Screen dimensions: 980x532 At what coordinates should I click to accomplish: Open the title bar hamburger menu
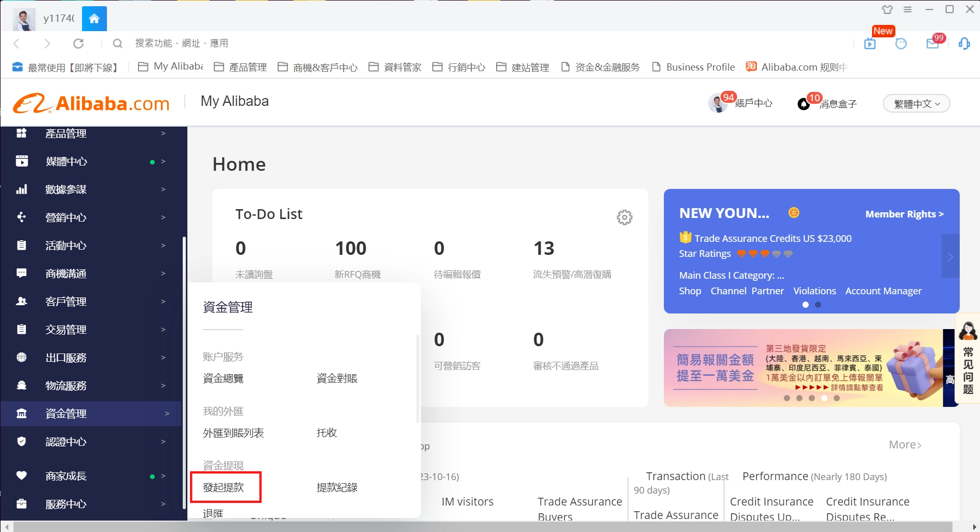click(907, 9)
